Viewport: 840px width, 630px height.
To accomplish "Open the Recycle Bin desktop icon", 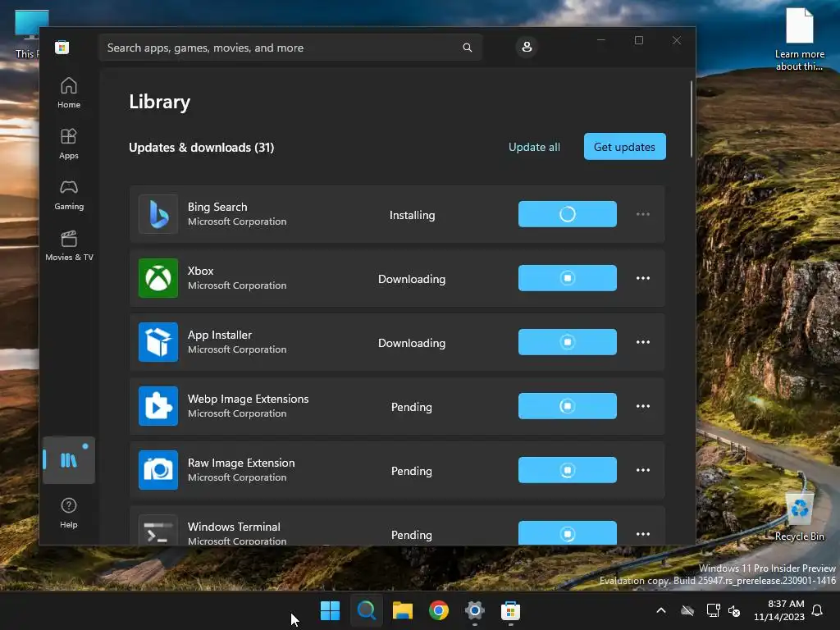I will click(799, 517).
